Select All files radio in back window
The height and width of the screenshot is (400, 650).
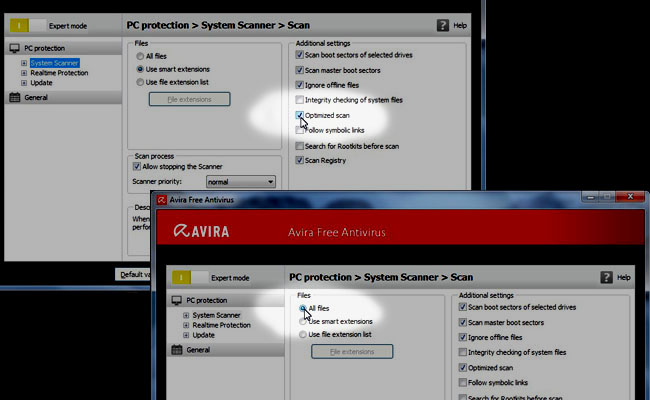tap(140, 56)
